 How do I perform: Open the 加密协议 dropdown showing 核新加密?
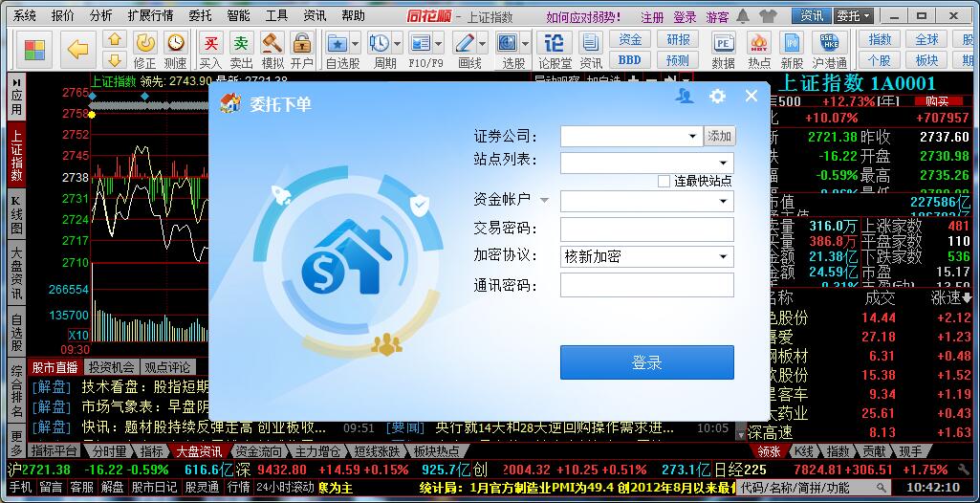724,257
